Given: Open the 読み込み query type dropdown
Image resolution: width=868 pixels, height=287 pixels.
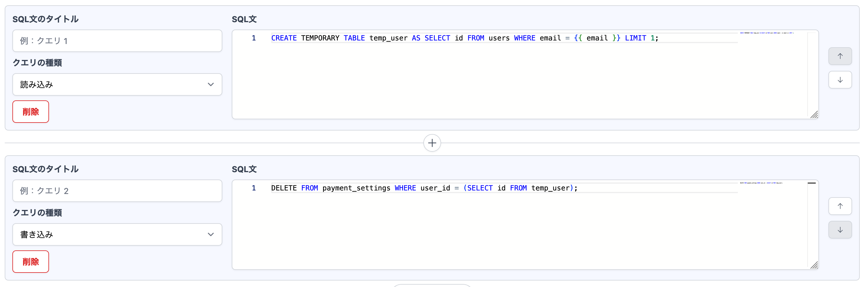Looking at the screenshot, I should click(x=117, y=84).
